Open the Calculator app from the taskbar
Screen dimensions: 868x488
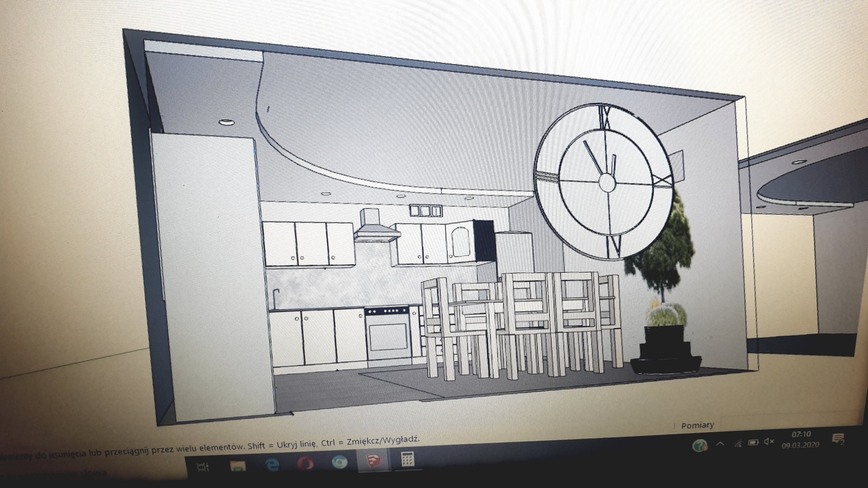(408, 460)
